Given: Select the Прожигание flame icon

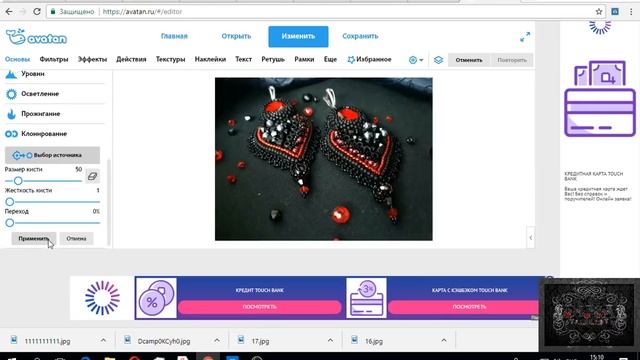Looking at the screenshot, I should tap(11, 114).
